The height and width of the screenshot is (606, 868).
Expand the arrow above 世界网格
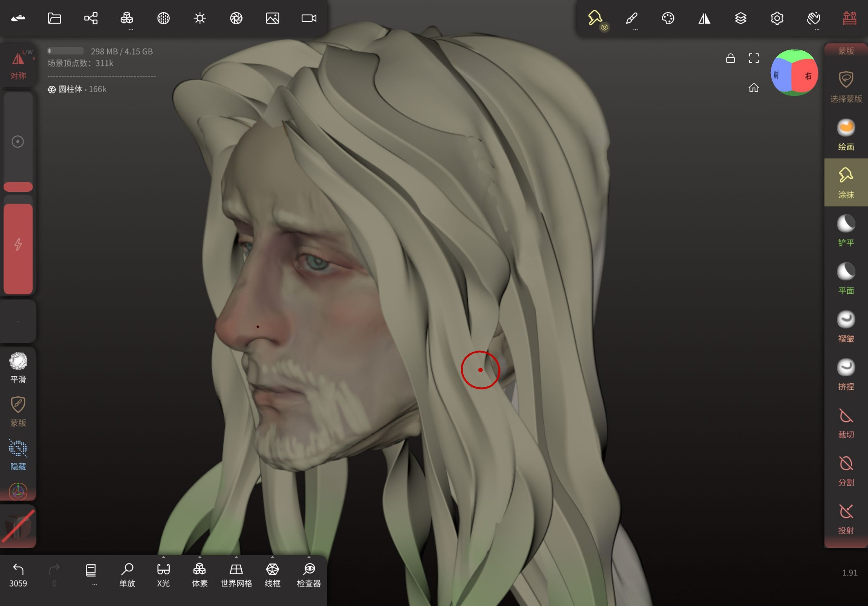(236, 557)
